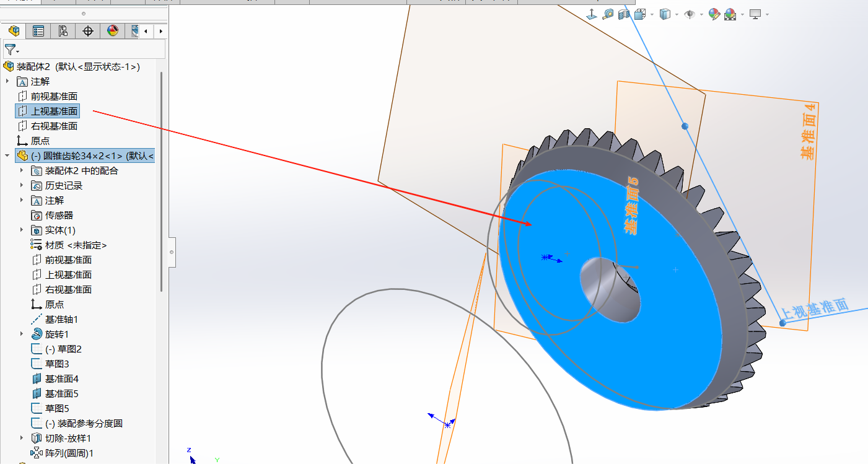868x464 pixels.
Task: Activate the Section View tool
Action: click(x=624, y=14)
